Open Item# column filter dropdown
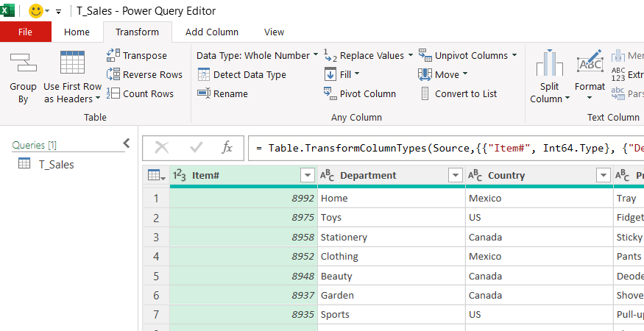The width and height of the screenshot is (644, 331). pyautogui.click(x=308, y=176)
